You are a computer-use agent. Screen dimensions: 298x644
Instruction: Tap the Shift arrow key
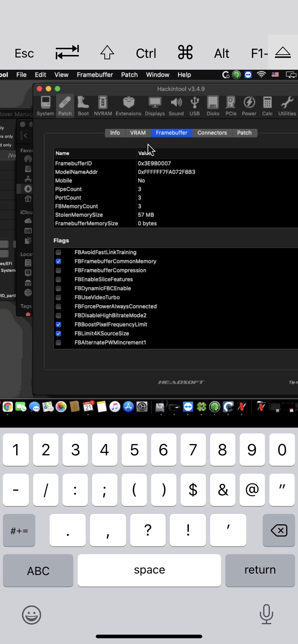coord(107,52)
